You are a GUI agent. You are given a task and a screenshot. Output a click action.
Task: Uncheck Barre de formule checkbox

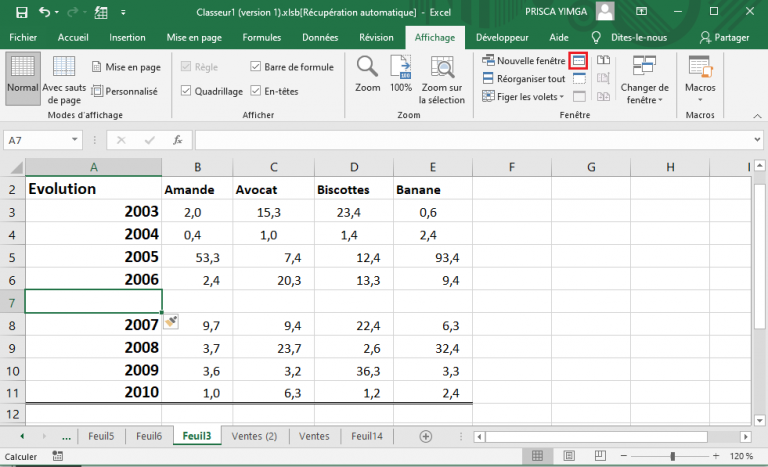pos(256,67)
